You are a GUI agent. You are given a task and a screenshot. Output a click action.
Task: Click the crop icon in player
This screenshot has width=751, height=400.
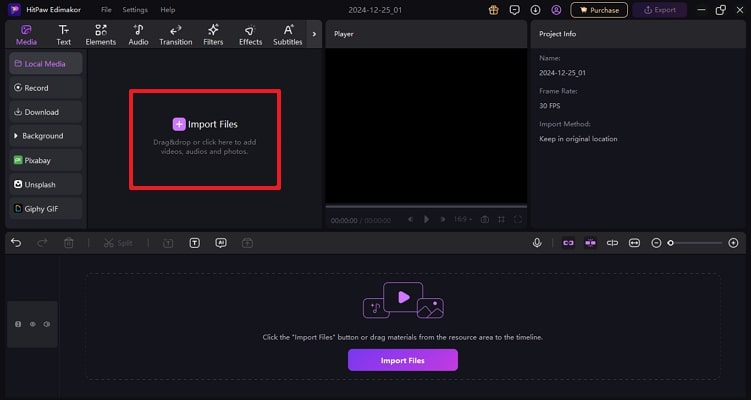[501, 219]
